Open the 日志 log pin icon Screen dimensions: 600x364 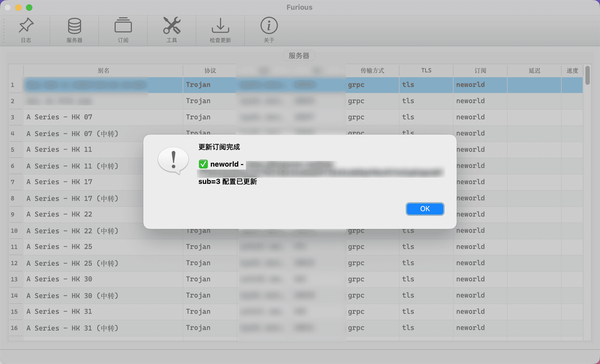tap(26, 26)
